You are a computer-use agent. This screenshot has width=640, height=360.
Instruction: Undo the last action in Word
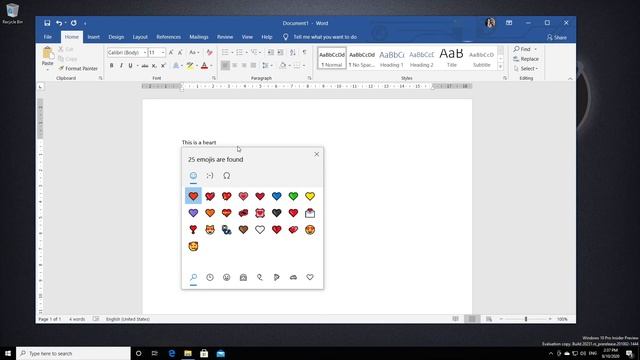[x=59, y=23]
